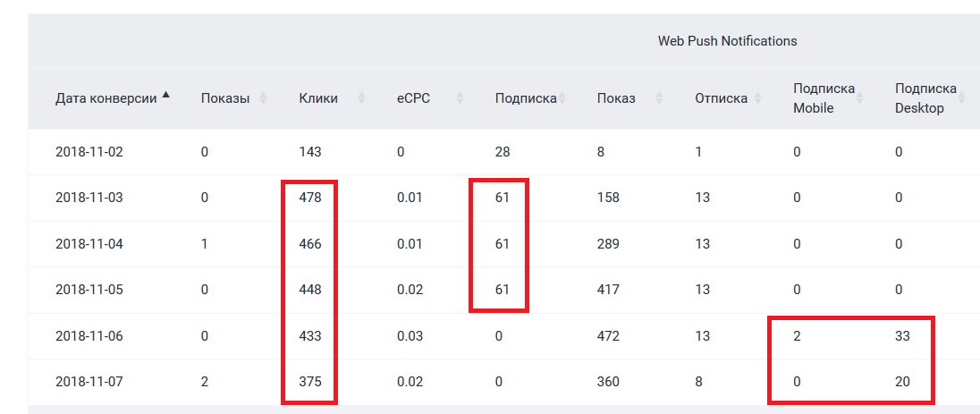
Task: Click the sort arrows icon for Отписка
Action: pyautogui.click(x=757, y=98)
